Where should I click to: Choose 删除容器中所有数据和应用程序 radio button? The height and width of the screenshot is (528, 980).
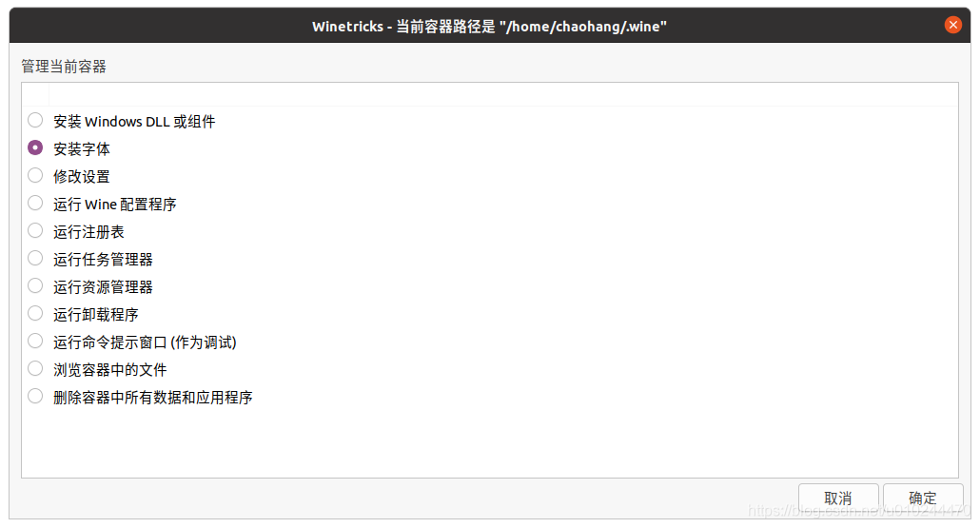35,396
